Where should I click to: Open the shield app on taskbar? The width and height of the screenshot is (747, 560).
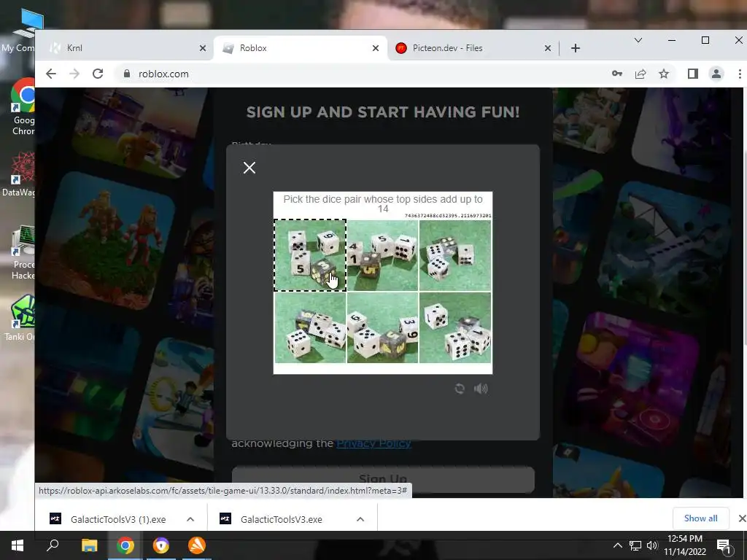pyautogui.click(x=161, y=545)
